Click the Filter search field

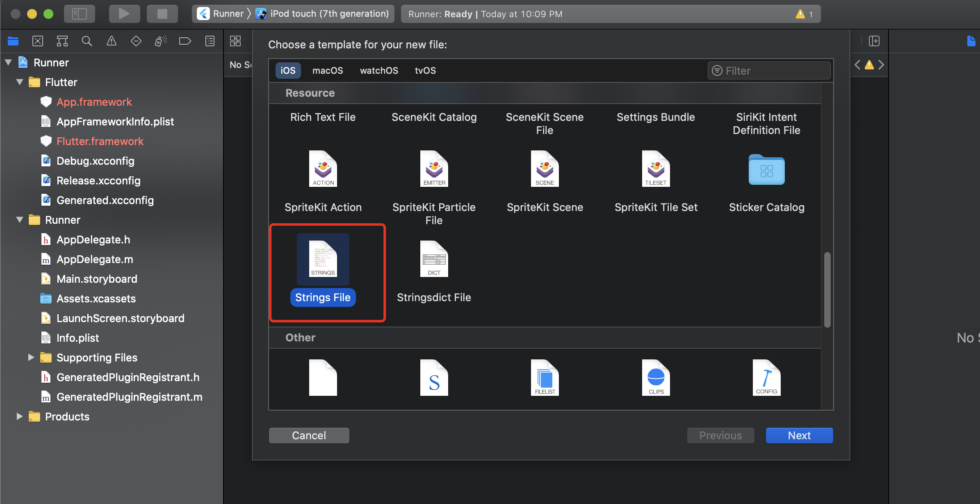click(769, 70)
